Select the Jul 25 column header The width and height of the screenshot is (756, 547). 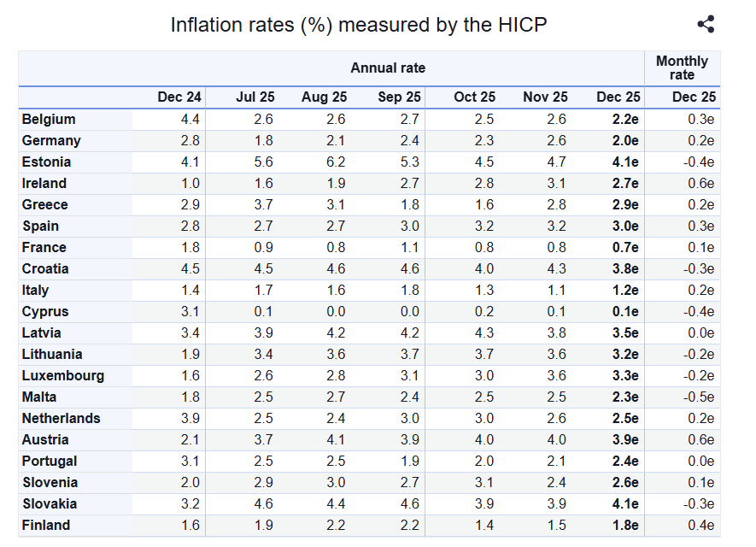click(x=255, y=97)
